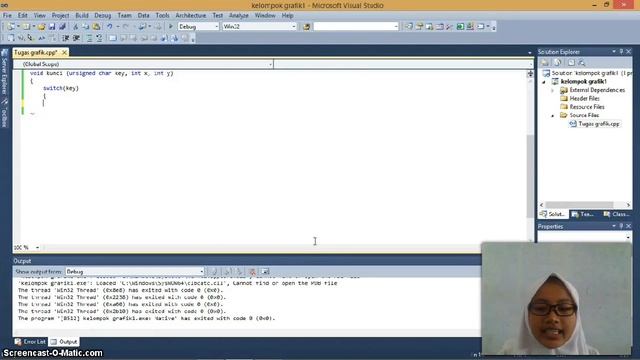This screenshot has height=360, width=640.
Task: Click the Copy toolbar icon
Action: [86, 27]
